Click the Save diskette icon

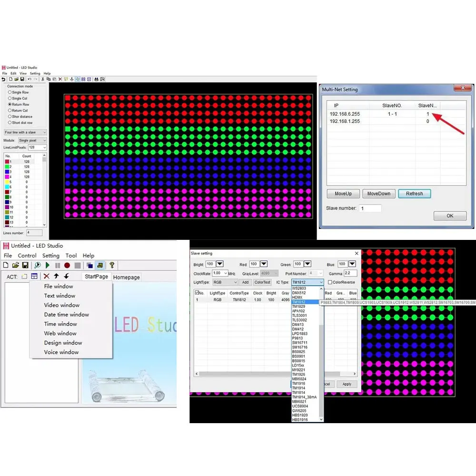tap(26, 265)
